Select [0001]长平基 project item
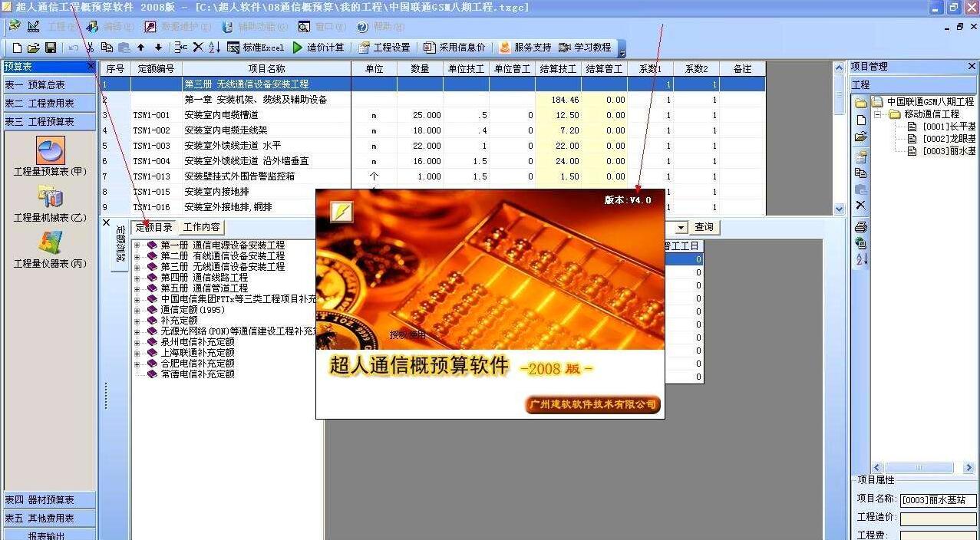The height and width of the screenshot is (540, 980). pos(949,127)
